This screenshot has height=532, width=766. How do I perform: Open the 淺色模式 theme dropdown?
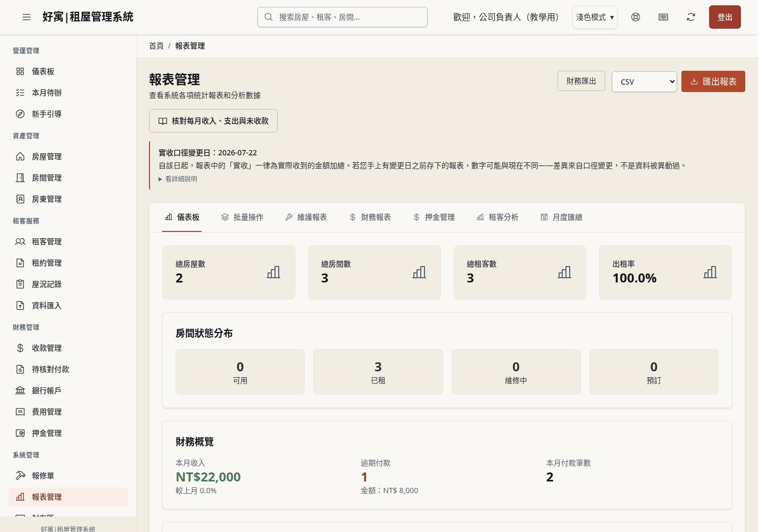coord(595,17)
